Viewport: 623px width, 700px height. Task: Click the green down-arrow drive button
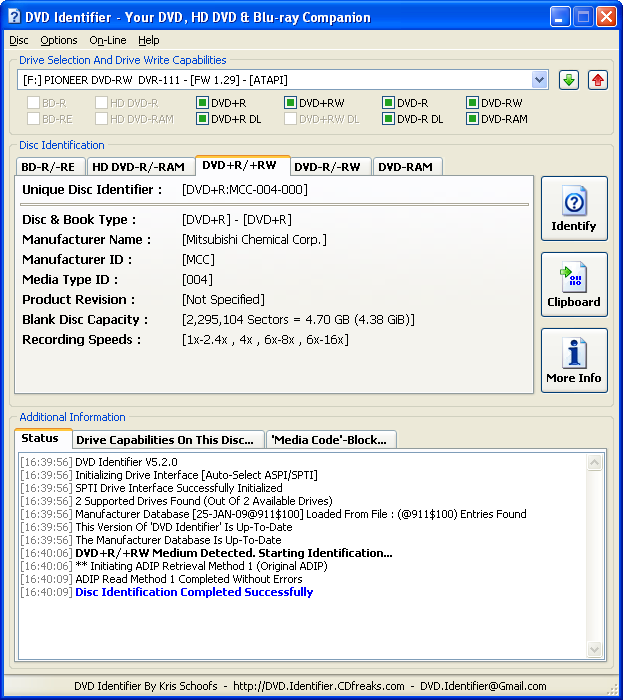coord(569,80)
